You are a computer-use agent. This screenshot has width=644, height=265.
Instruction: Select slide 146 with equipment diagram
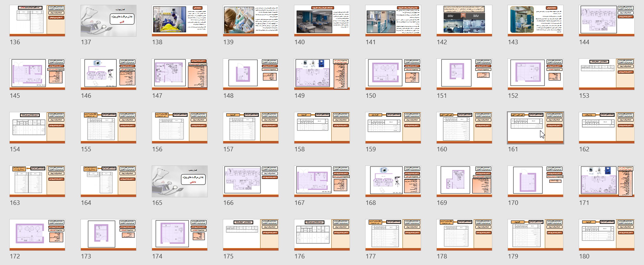point(108,74)
